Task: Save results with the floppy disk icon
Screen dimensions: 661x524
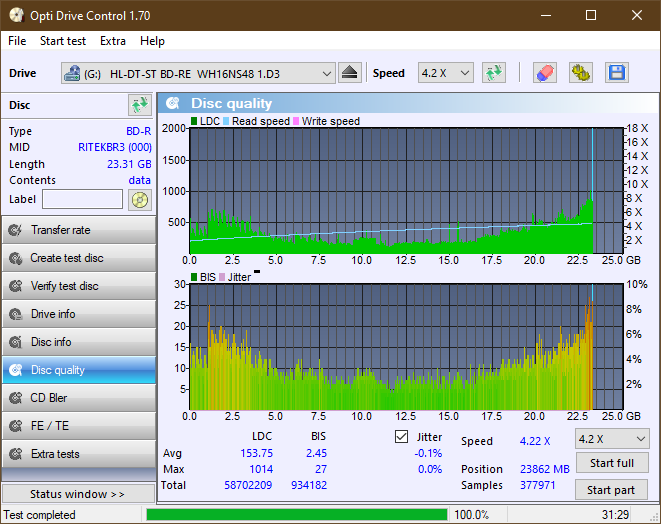Action: [x=617, y=73]
